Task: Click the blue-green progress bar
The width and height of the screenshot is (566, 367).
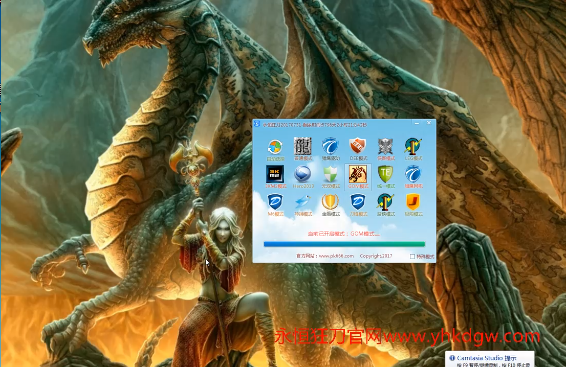Action: (x=344, y=244)
